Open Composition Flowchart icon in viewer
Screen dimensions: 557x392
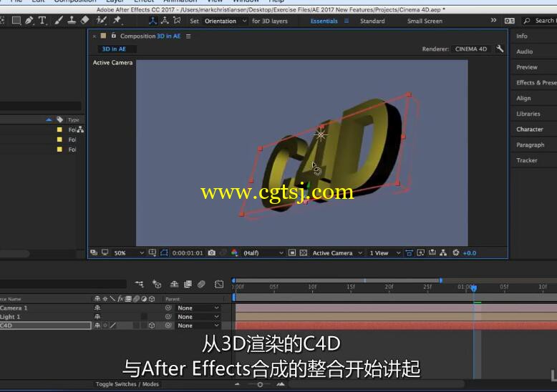pyautogui.click(x=443, y=253)
